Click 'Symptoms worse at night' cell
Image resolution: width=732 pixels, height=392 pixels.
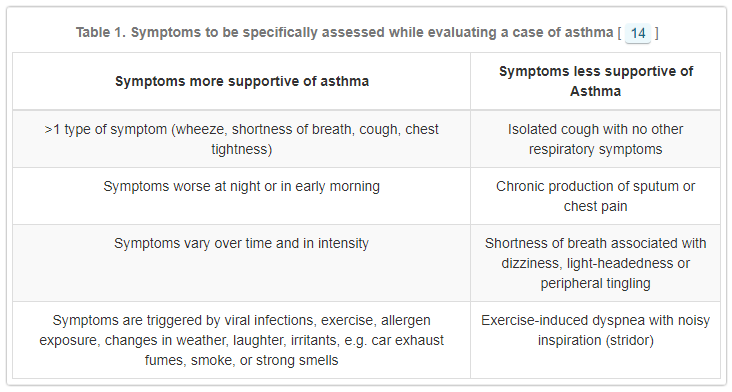coord(242,196)
